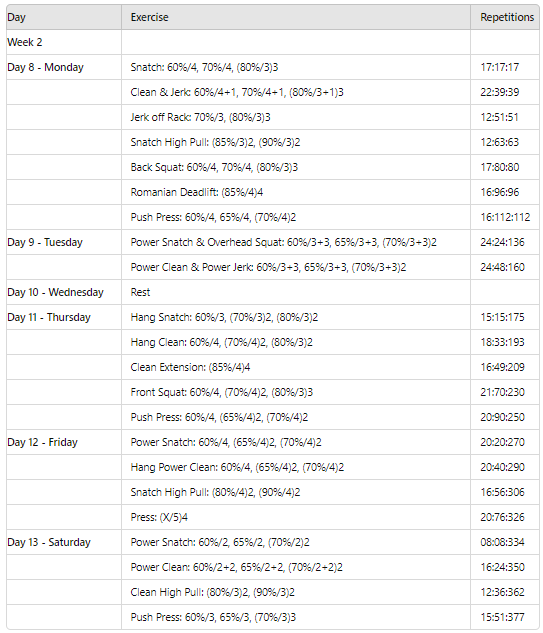Click the 16:112:112 repetitions cell
Screen dimensions: 543x633
tap(505, 217)
